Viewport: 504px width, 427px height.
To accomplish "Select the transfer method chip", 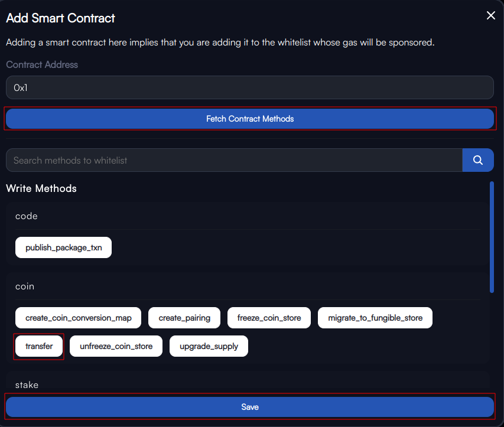I will point(39,346).
